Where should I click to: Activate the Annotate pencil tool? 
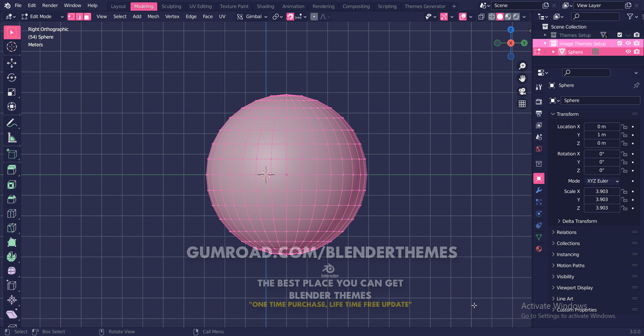point(12,123)
